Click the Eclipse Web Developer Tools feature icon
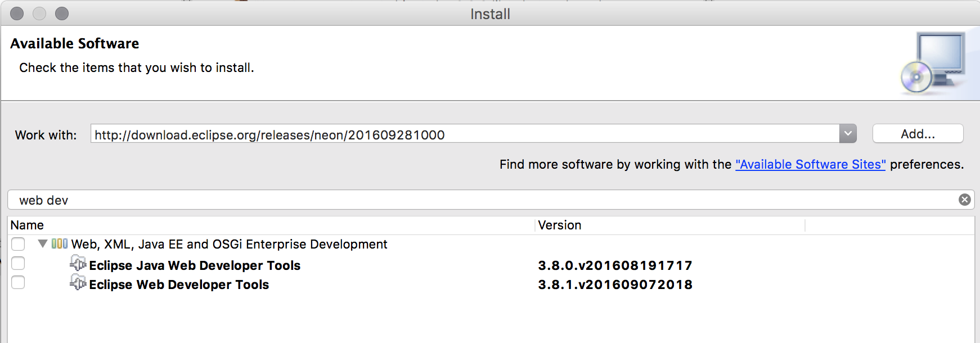 click(78, 283)
